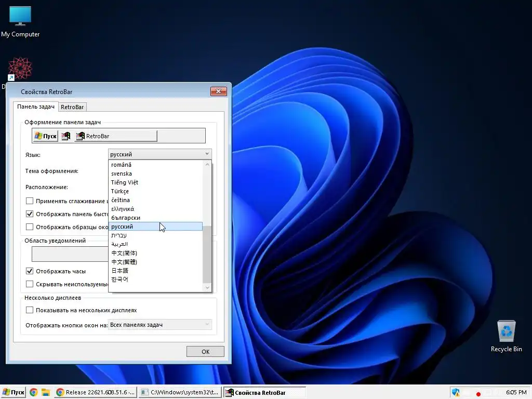The width and height of the screenshot is (532, 399).
Task: Open the My Computer desktop icon
Action: pyautogui.click(x=20, y=22)
